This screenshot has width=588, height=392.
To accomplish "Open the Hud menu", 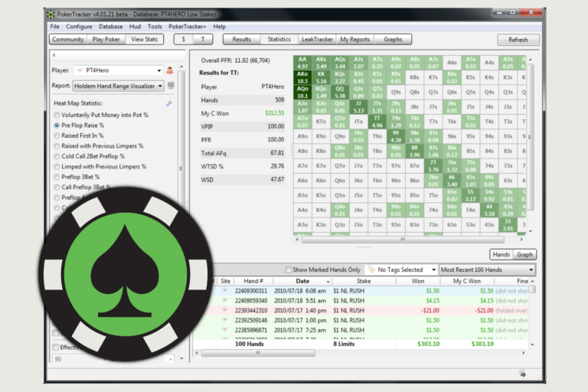I will (x=135, y=27).
